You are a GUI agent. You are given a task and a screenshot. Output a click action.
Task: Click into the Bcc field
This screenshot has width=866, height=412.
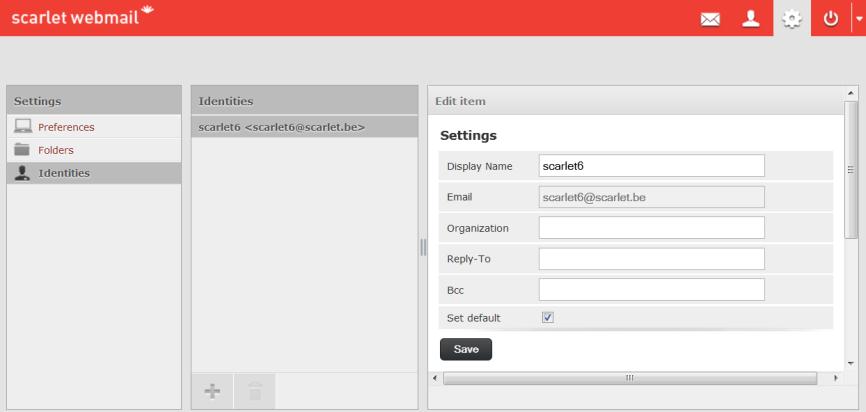pos(652,289)
